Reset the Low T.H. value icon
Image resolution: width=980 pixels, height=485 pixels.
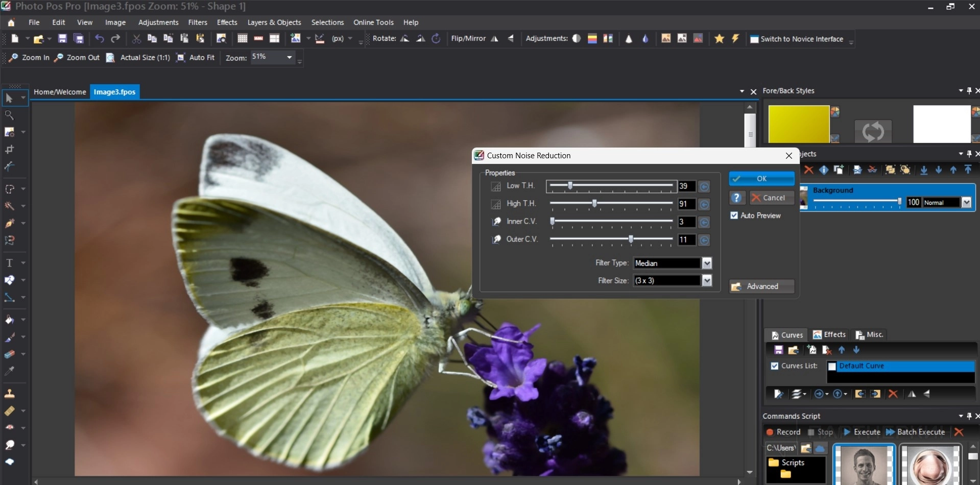[x=704, y=186]
